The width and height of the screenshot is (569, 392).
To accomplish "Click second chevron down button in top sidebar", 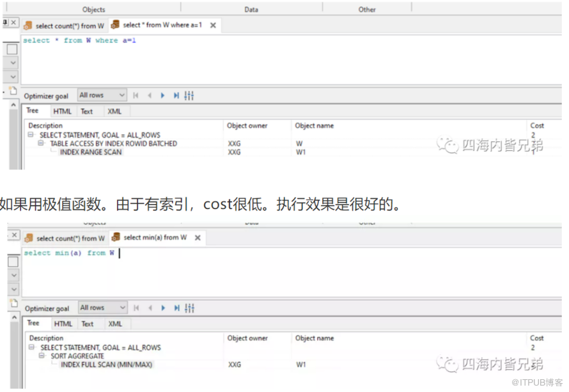I will (x=13, y=77).
